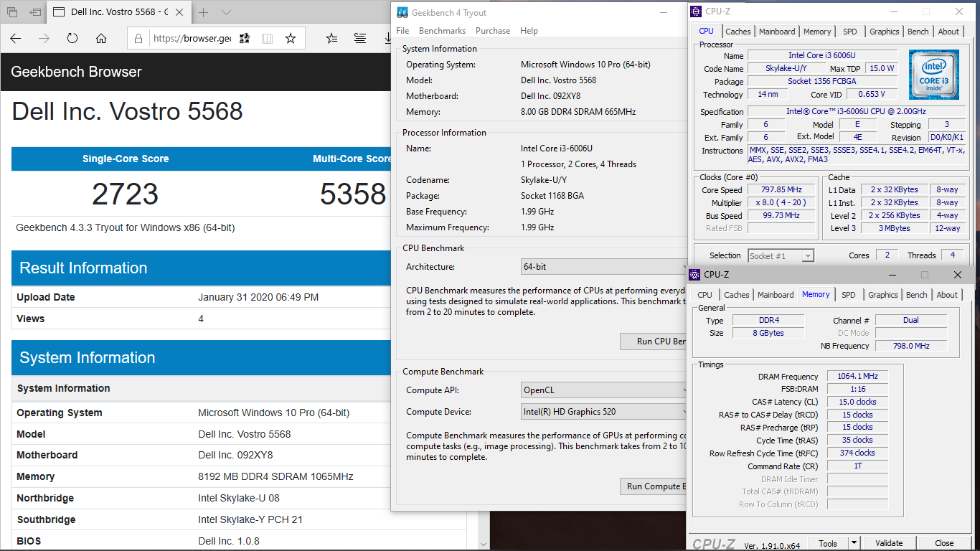Open the Purchase menu in Geekbench
The width and height of the screenshot is (980, 551).
pyautogui.click(x=493, y=31)
